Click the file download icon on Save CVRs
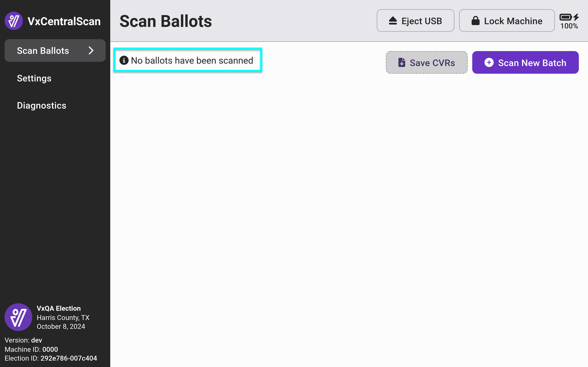The height and width of the screenshot is (367, 588). click(x=402, y=63)
